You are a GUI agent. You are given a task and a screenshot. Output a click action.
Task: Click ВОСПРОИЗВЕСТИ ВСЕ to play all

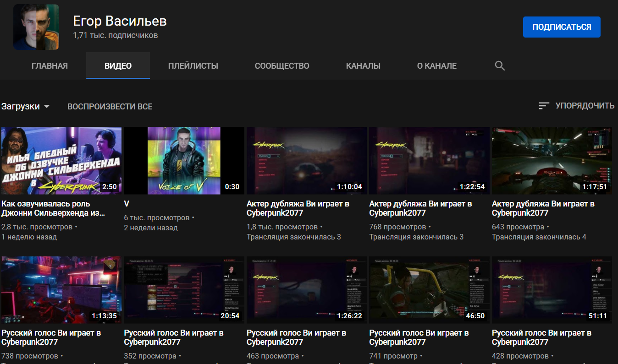pyautogui.click(x=110, y=106)
